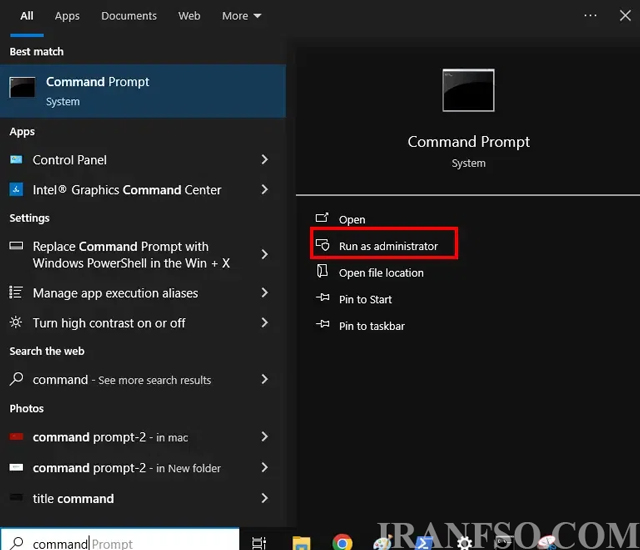Click the Replace Command Prompt setting icon
This screenshot has width=640, height=550.
click(x=16, y=246)
